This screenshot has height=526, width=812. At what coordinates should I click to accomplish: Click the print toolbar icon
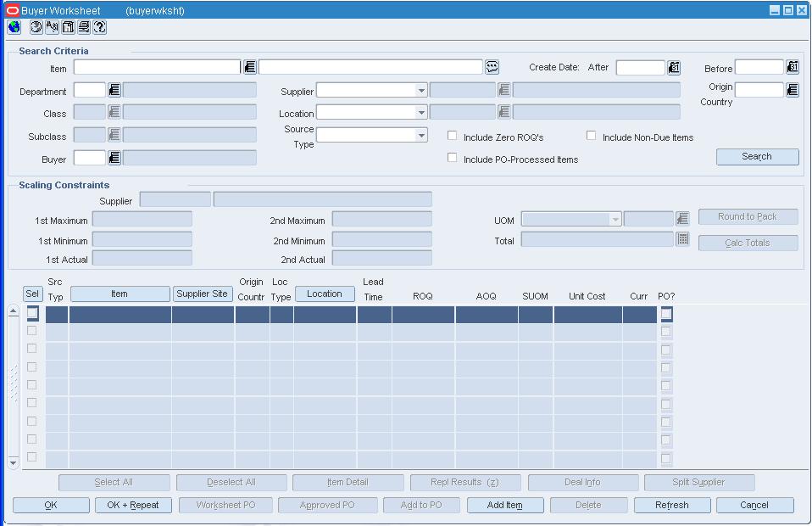point(84,27)
